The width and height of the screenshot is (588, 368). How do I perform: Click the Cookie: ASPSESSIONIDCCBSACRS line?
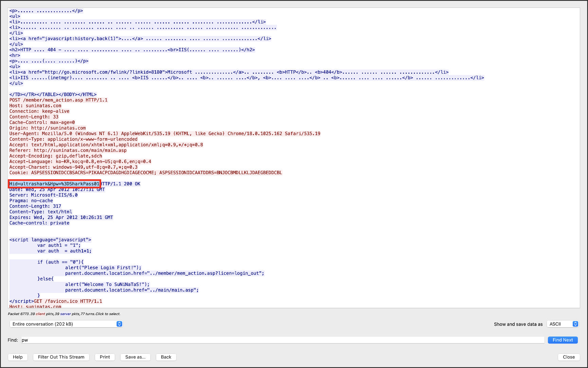click(146, 172)
